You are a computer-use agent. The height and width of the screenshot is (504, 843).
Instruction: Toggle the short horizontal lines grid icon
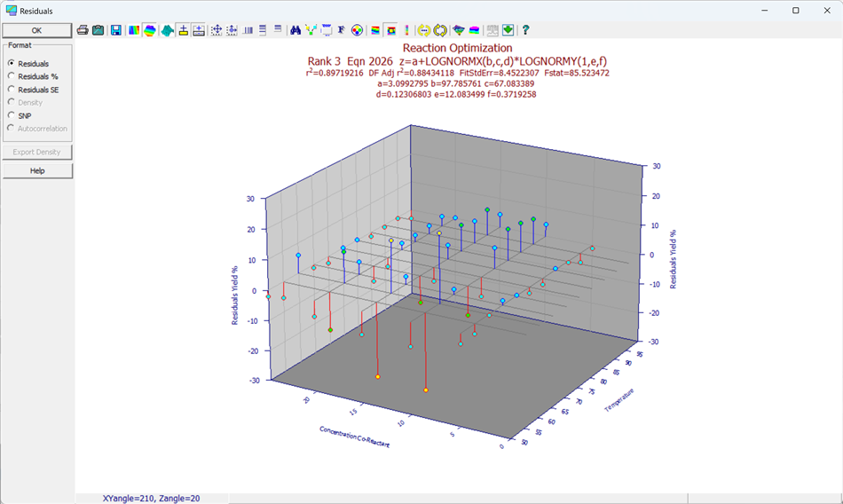278,29
